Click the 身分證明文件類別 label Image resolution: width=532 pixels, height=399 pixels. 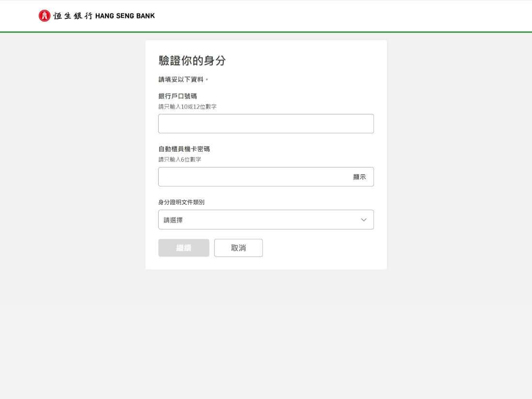181,202
